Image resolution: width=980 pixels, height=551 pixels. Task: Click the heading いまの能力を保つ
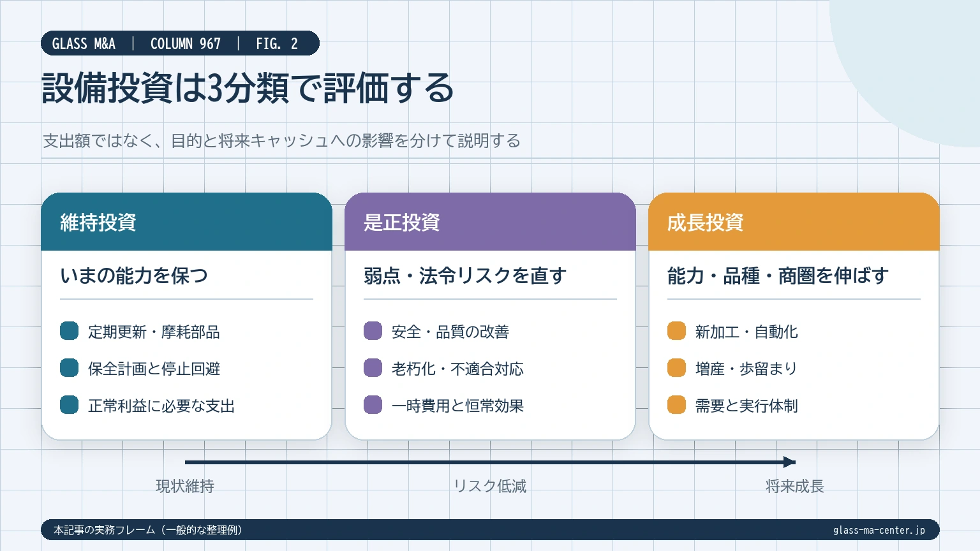134,275
